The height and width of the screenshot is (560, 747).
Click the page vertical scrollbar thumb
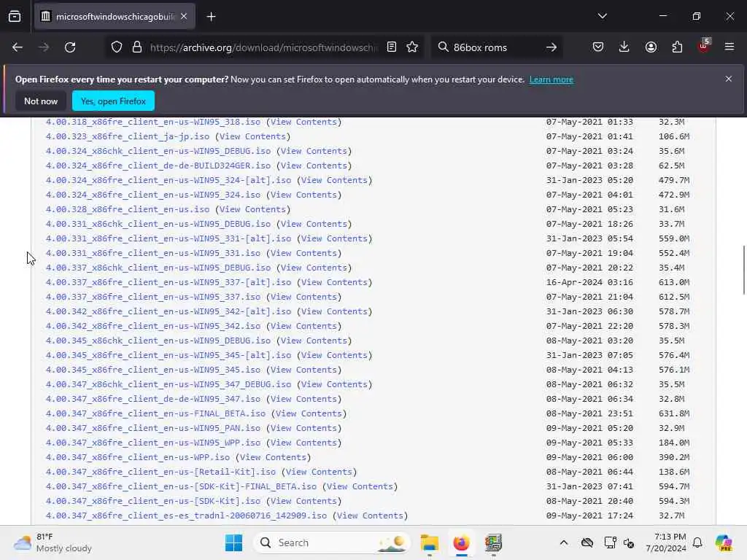point(743,270)
